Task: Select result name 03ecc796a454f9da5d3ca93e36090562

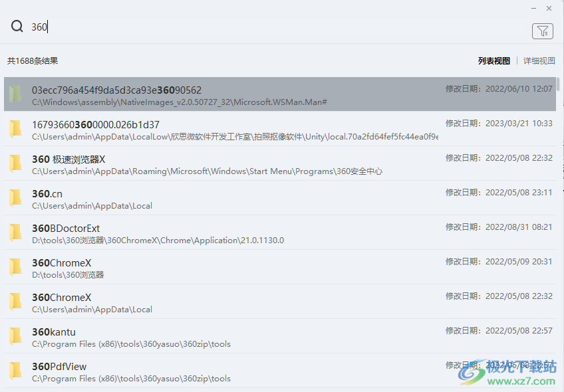Action: point(116,90)
